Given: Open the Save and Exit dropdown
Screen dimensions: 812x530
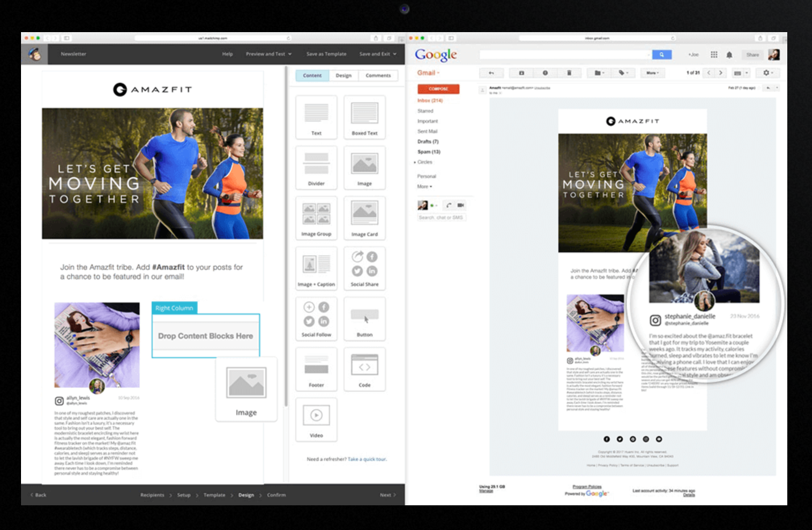Looking at the screenshot, I should click(x=378, y=54).
